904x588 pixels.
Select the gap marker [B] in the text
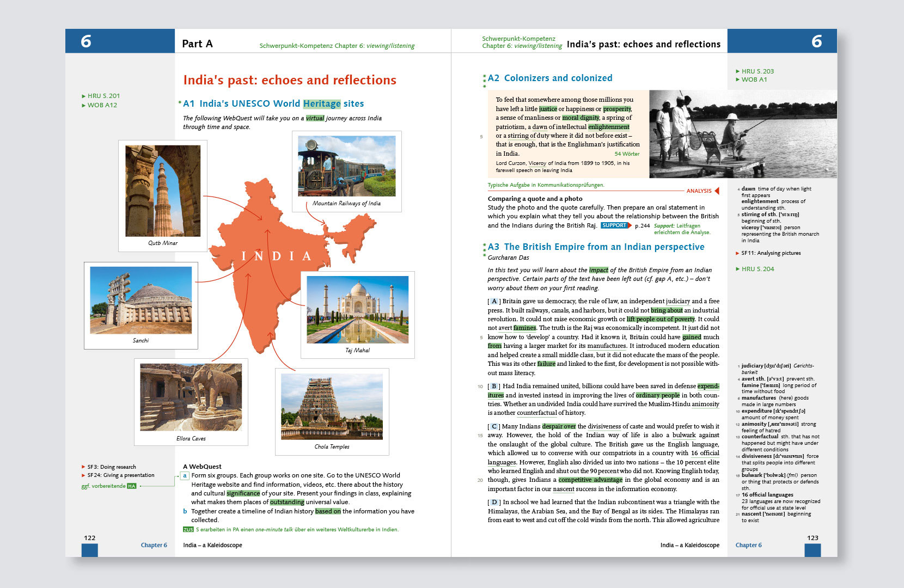(494, 387)
